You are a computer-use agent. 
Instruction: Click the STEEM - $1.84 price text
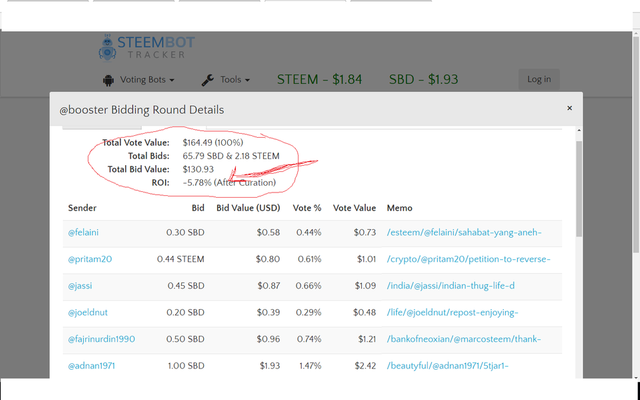point(319,79)
